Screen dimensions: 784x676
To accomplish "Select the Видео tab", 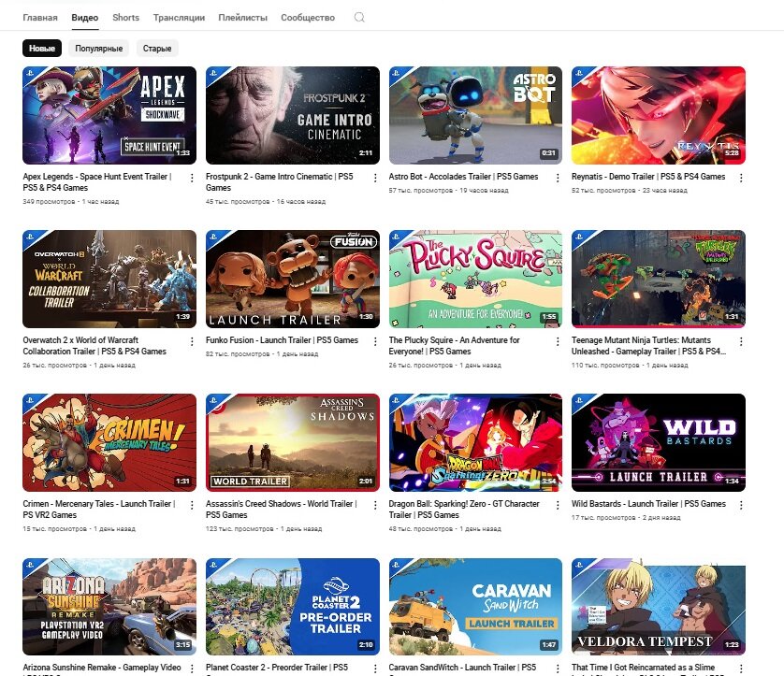I will pos(84,18).
